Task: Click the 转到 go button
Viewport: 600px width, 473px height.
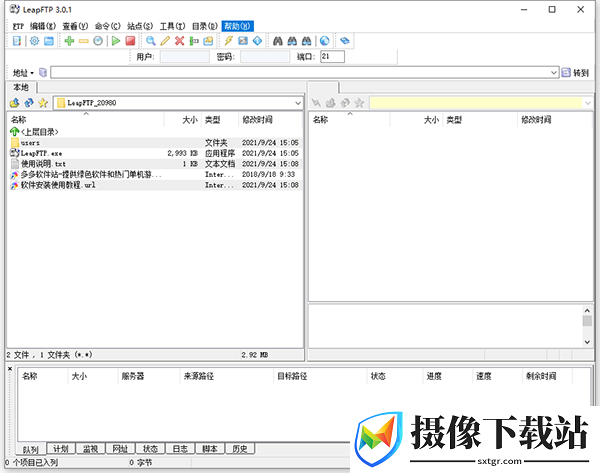Action: coord(575,72)
